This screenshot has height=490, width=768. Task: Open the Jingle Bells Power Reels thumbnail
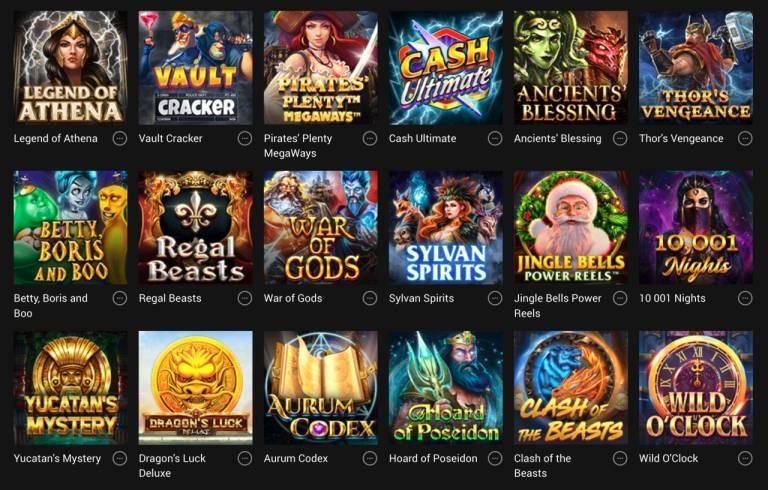pos(571,227)
